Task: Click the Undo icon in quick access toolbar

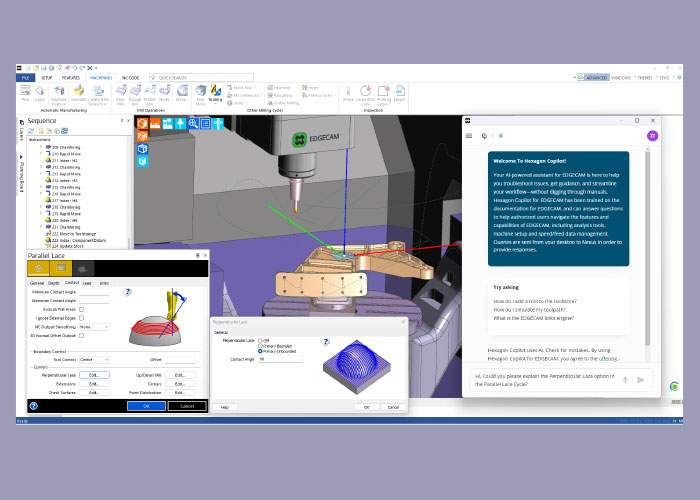Action: [74, 68]
